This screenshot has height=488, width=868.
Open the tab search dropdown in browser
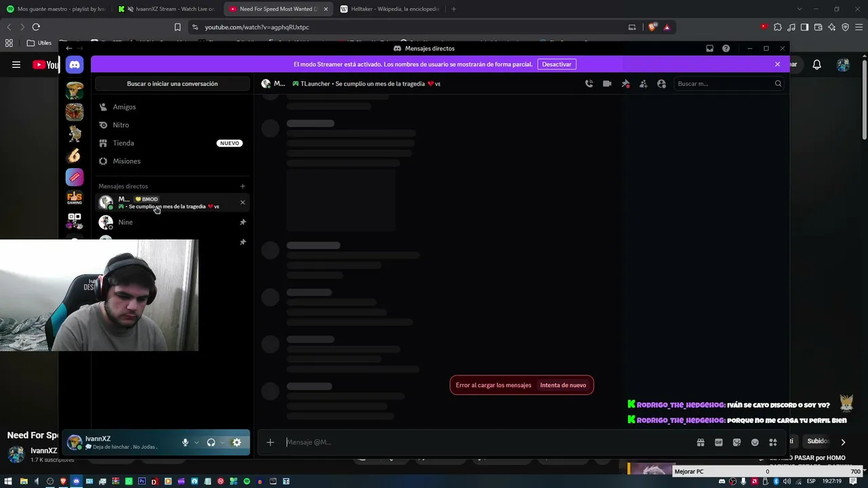point(800,9)
